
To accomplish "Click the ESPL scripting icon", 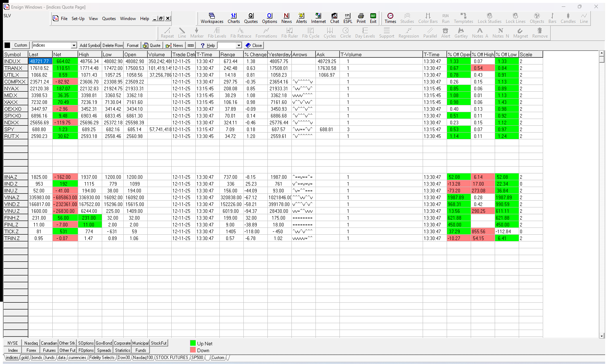I will pyautogui.click(x=347, y=18).
